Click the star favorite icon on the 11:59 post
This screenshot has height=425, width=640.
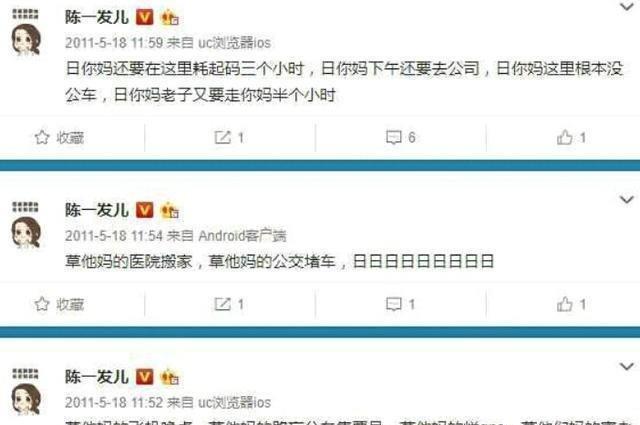click(x=42, y=138)
